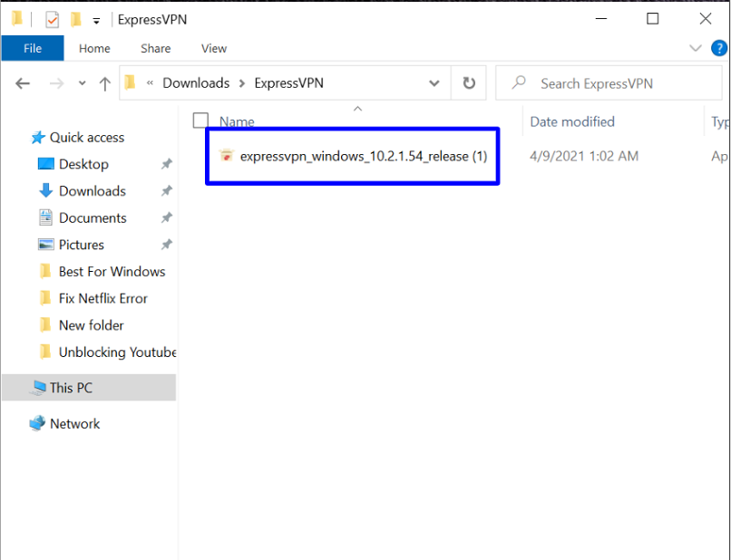Open Downloads in navigation pane
731x560 pixels.
point(93,191)
